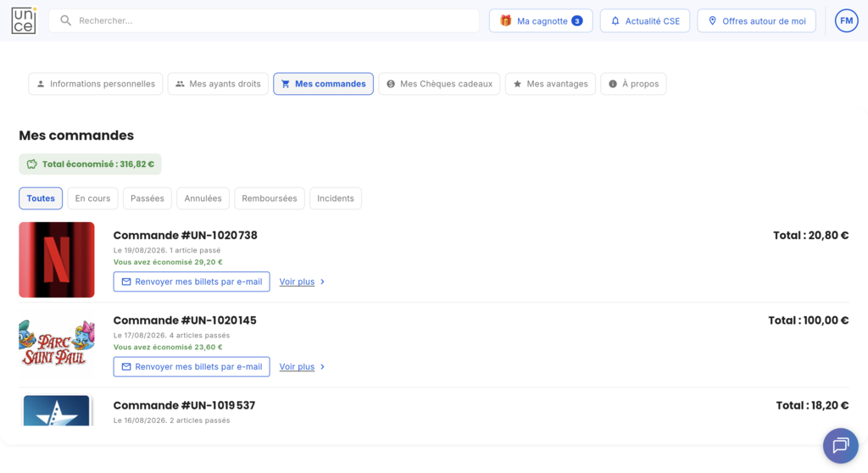The height and width of the screenshot is (473, 868).
Task: Click Total : 18,20 € amount
Action: tap(812, 405)
